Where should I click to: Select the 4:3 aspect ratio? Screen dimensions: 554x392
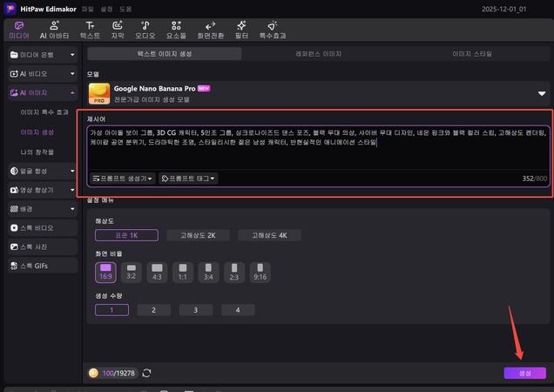(157, 272)
